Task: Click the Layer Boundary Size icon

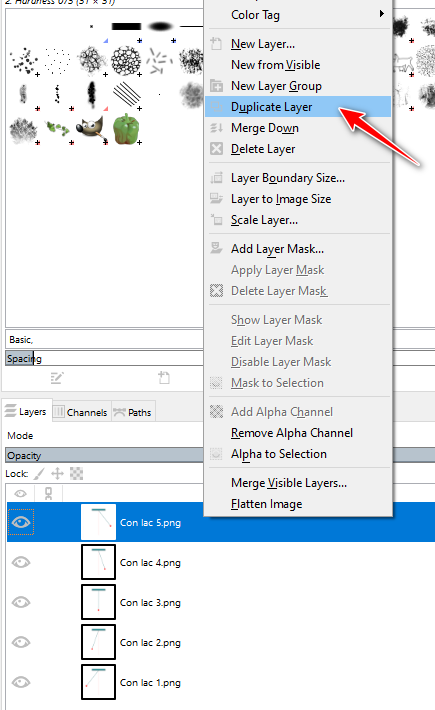Action: pyautogui.click(x=216, y=178)
